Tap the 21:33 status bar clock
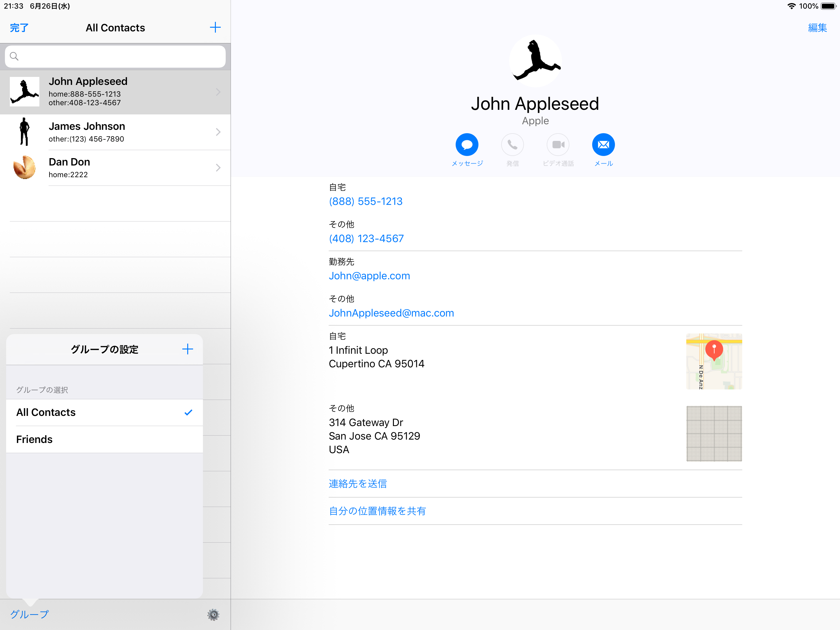Viewport: 840px width, 630px height. (14, 6)
